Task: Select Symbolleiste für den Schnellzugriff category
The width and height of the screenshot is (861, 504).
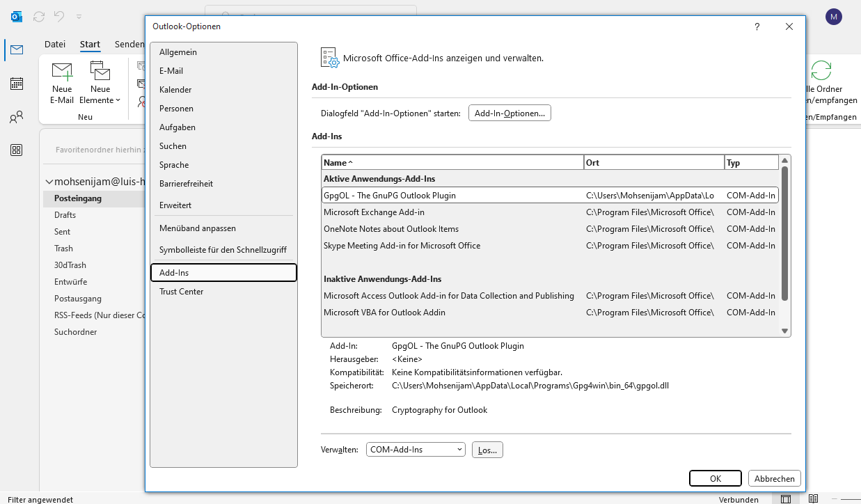Action: pos(223,249)
